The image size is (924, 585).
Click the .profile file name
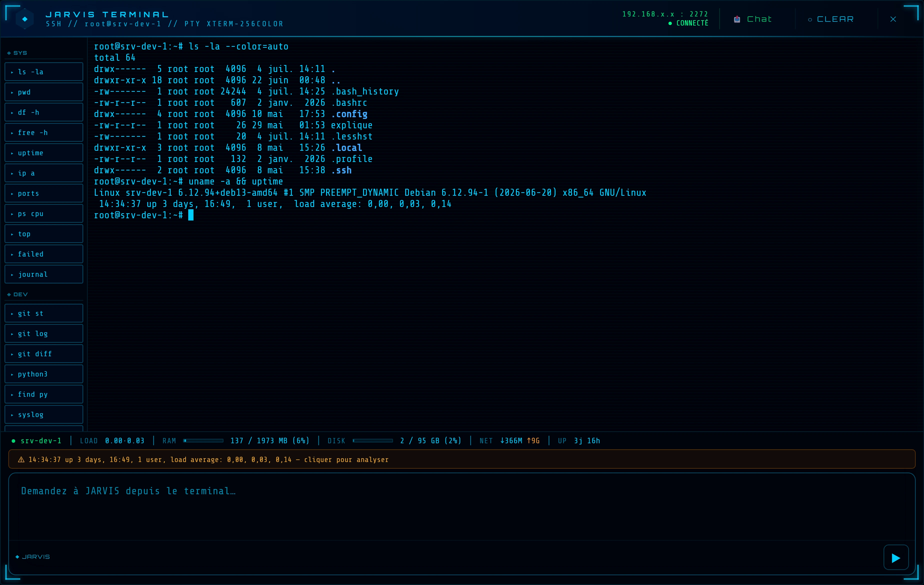coord(352,159)
